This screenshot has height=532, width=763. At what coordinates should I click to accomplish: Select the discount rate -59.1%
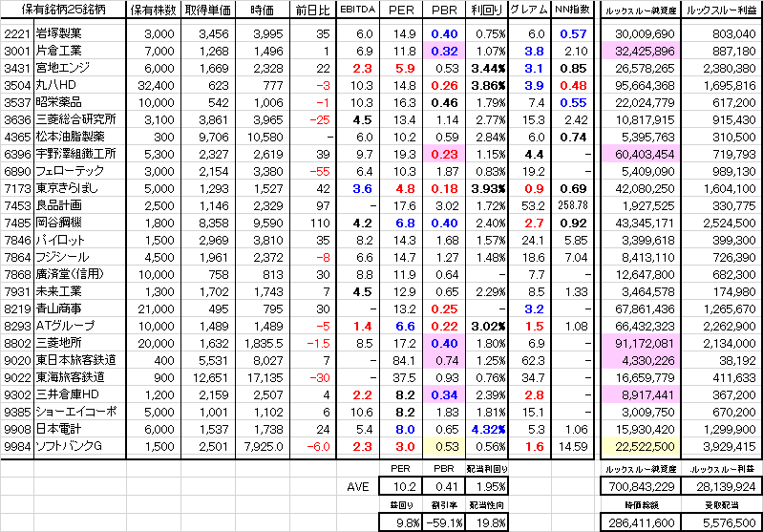click(x=443, y=522)
